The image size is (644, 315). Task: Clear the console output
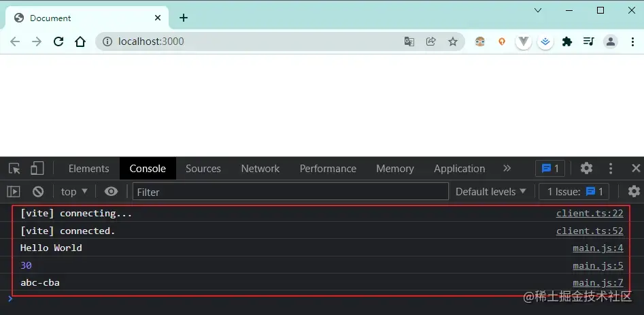tap(38, 191)
